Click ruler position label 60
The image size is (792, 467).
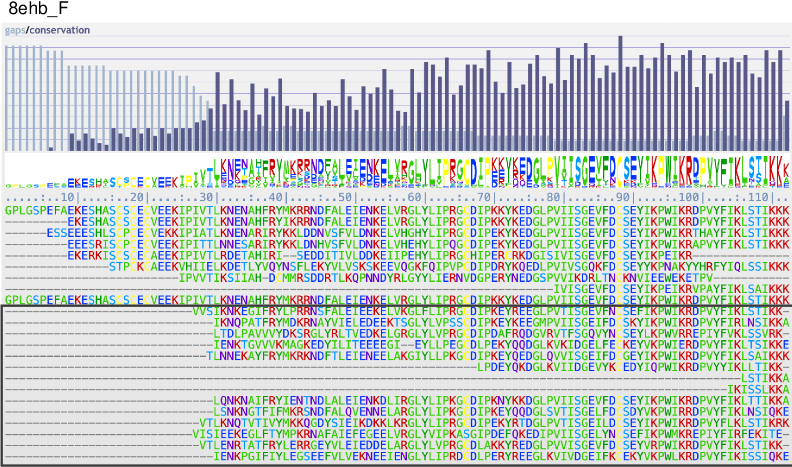414,197
